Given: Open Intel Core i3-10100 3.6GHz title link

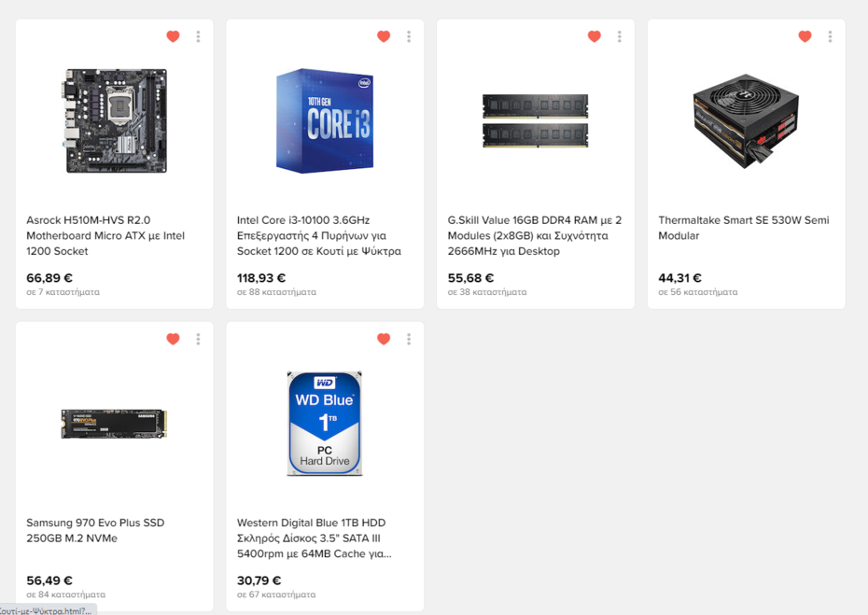Looking at the screenshot, I should tap(318, 236).
